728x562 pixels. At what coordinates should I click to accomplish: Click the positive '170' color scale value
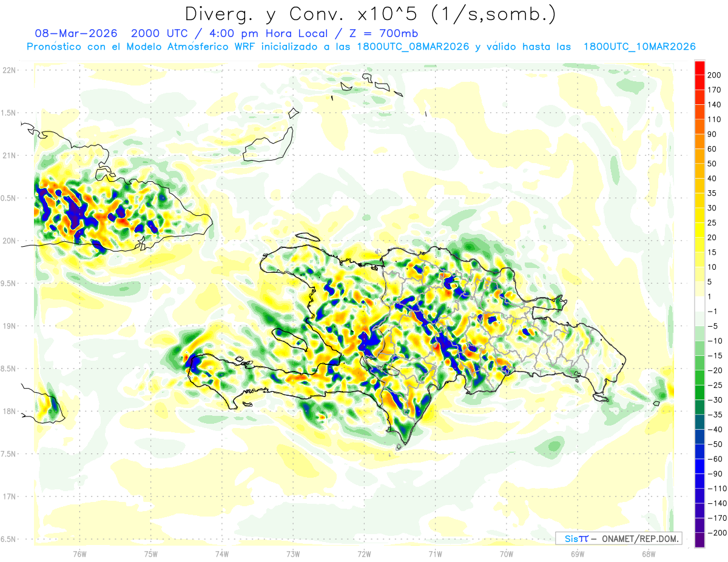point(715,90)
